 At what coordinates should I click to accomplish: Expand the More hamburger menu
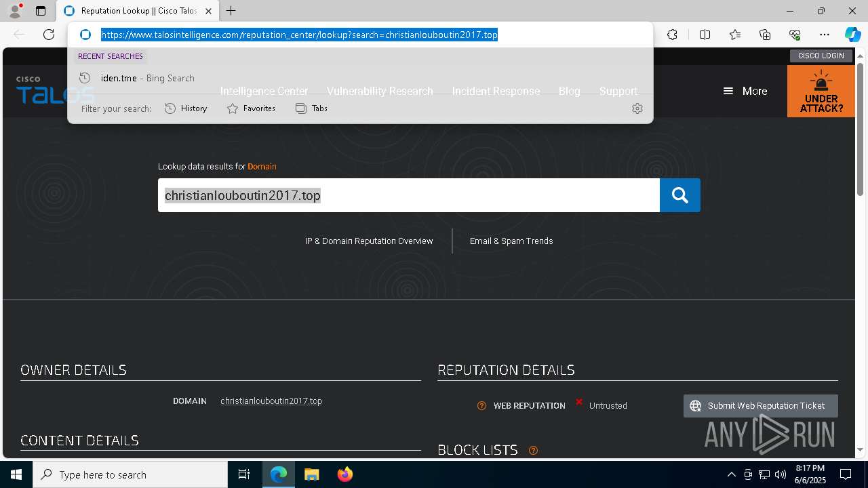coord(745,91)
